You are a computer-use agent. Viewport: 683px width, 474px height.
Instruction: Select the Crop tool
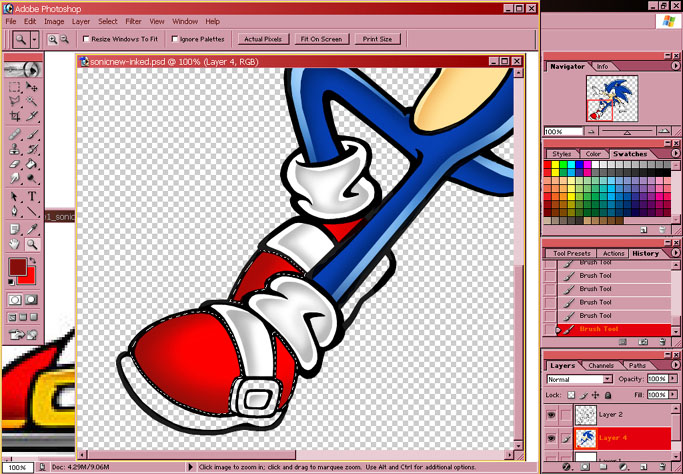14,116
